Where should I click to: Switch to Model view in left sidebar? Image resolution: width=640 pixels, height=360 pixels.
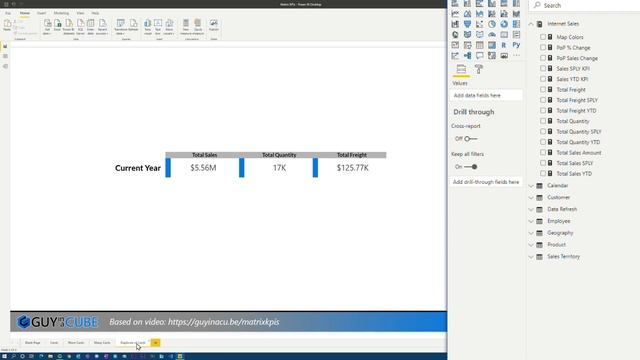(5, 66)
